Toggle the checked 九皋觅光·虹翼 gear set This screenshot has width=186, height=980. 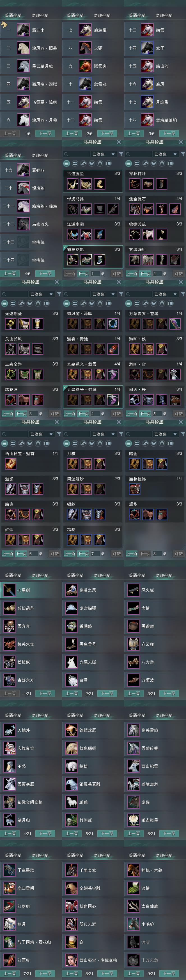point(93,397)
